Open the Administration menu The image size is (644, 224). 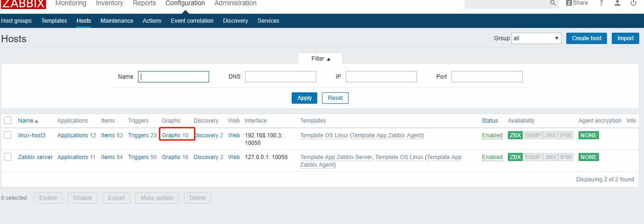[x=236, y=3]
